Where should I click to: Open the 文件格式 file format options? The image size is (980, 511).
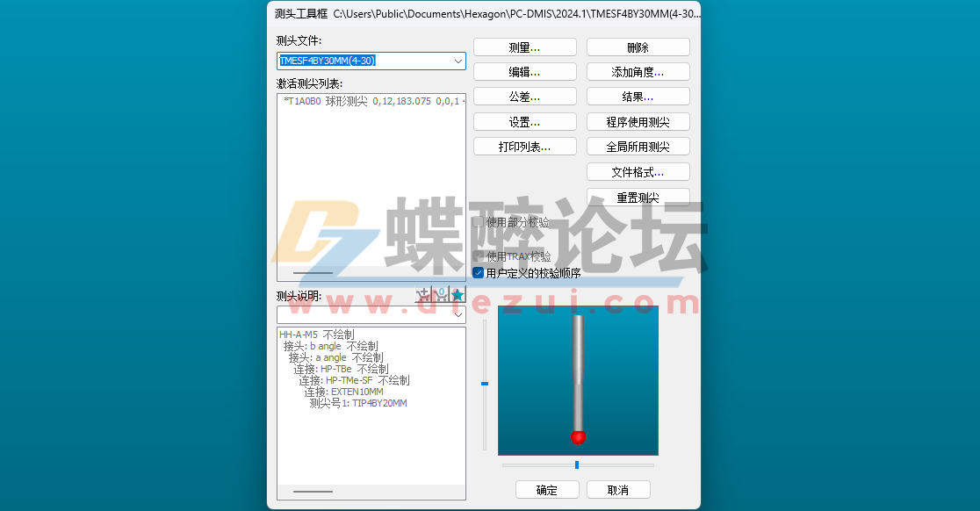638,171
